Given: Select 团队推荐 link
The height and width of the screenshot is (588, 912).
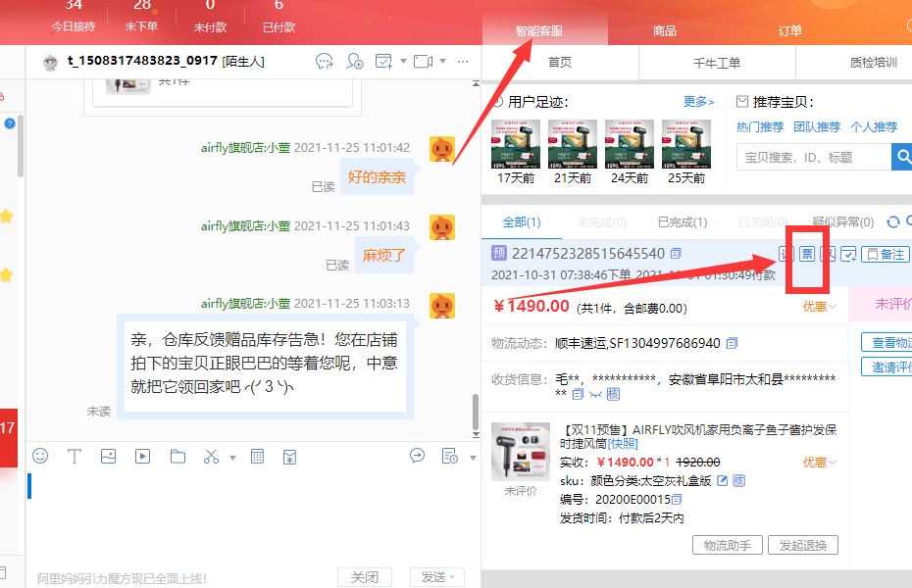Looking at the screenshot, I should [x=817, y=126].
